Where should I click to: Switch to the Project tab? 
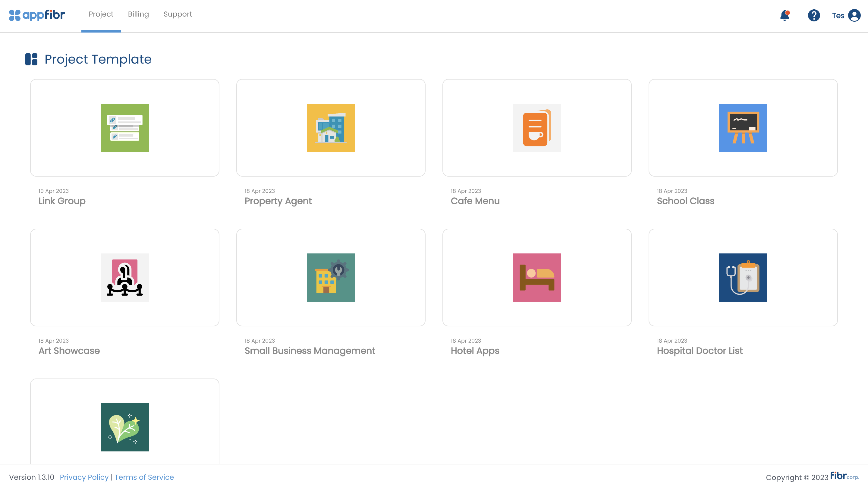tap(101, 14)
